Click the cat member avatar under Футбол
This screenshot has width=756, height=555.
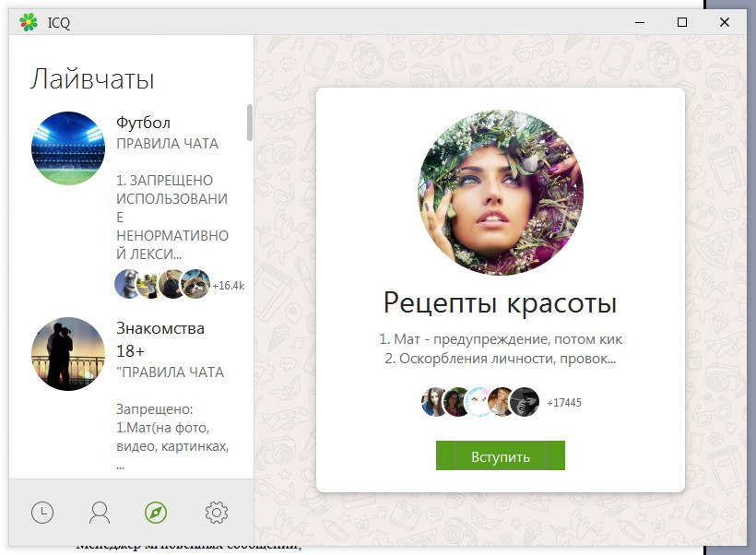click(x=195, y=284)
